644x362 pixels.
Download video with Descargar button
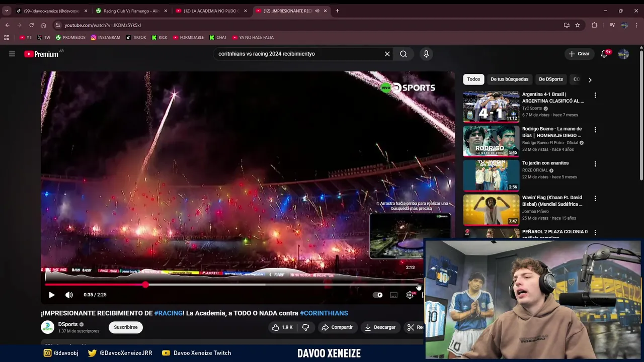[380, 327]
